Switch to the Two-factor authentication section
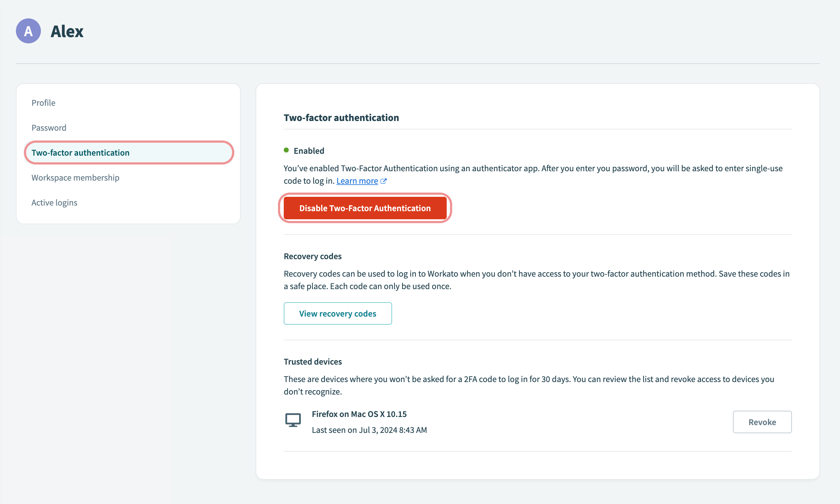This screenshot has height=504, width=840. pyautogui.click(x=81, y=153)
